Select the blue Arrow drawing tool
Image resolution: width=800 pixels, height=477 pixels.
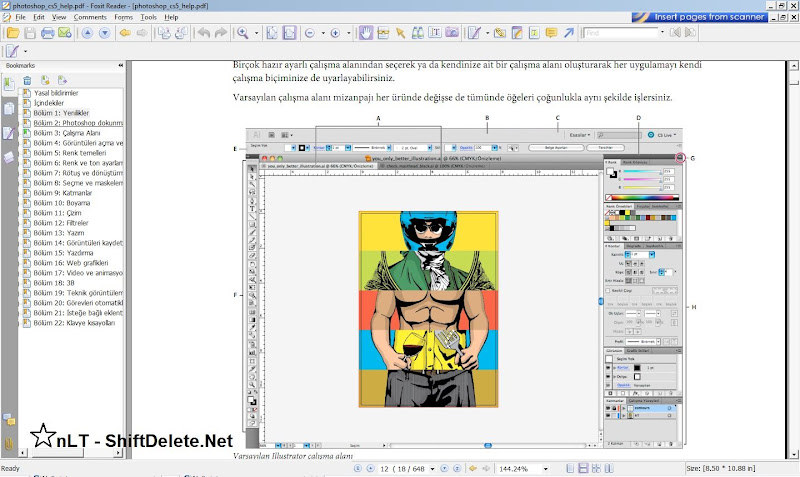click(569, 33)
